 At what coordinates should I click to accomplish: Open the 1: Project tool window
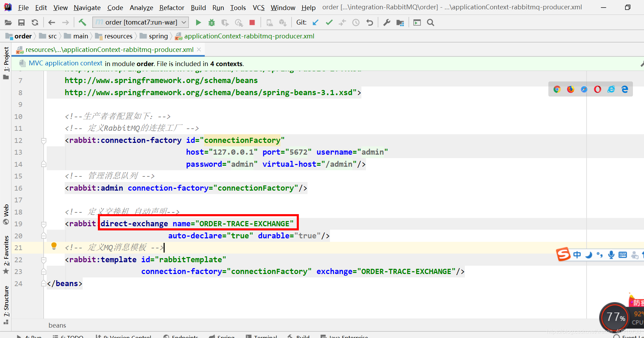(6, 60)
